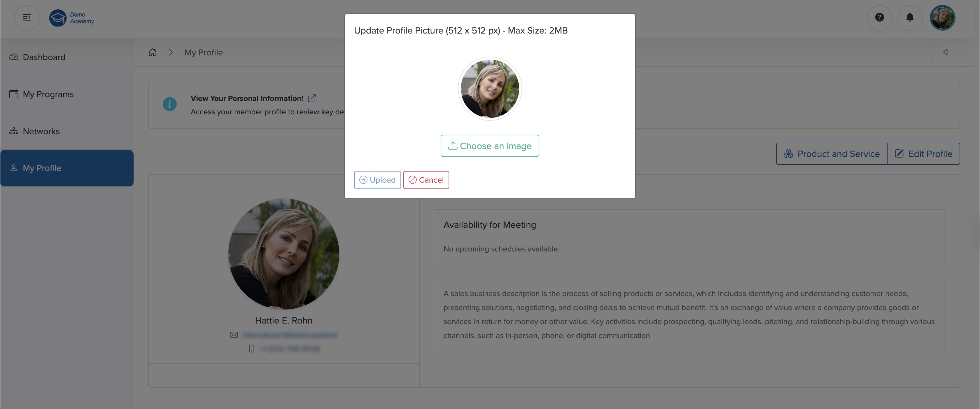This screenshot has height=409, width=980.
Task: Toggle the sidebar collapse icon
Action: tap(27, 18)
